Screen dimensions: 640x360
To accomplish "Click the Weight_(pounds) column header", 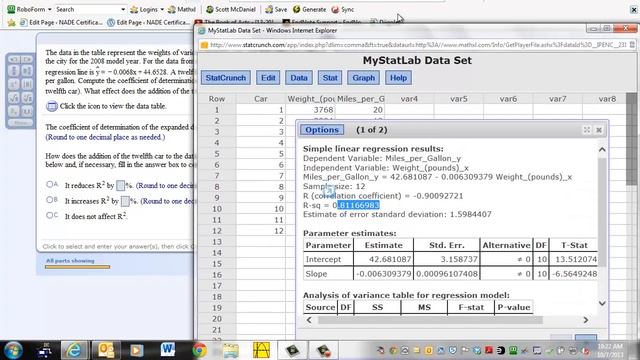I will tap(310, 99).
